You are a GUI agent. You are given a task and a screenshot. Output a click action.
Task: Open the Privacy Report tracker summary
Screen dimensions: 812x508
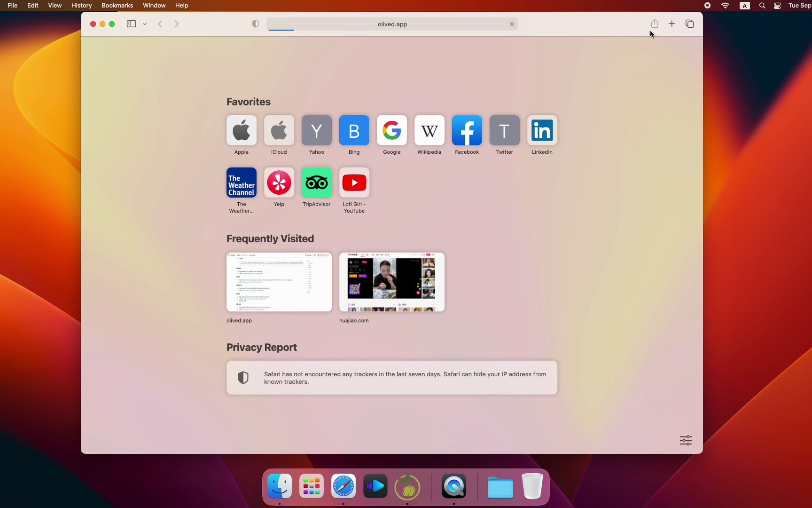(392, 378)
